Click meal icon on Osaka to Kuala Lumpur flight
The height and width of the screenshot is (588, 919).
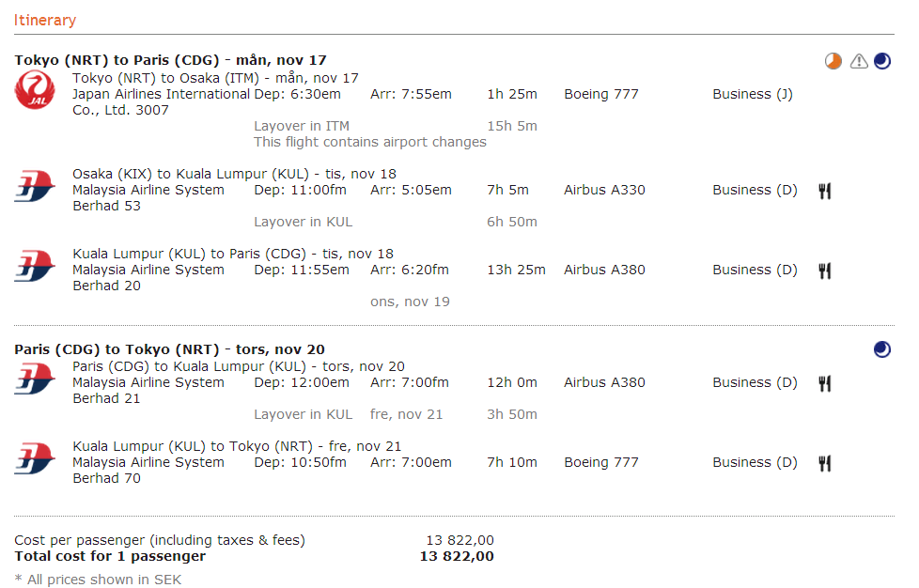pos(825,191)
